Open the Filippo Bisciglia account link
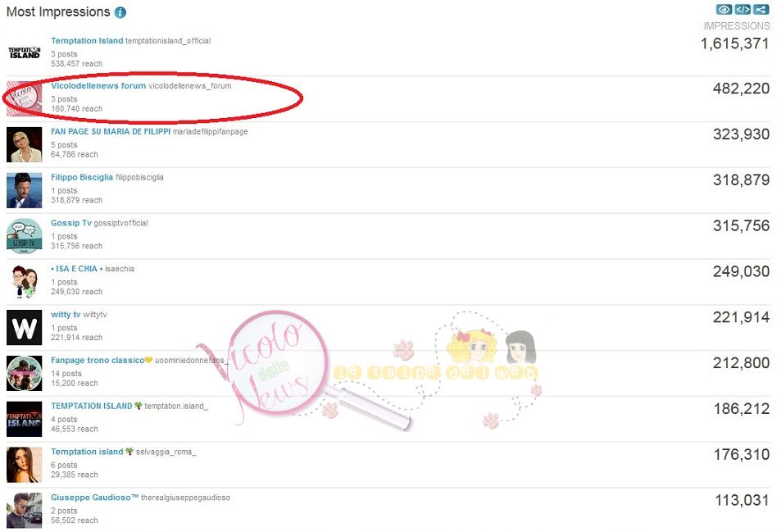The width and height of the screenshot is (777, 532). point(82,177)
